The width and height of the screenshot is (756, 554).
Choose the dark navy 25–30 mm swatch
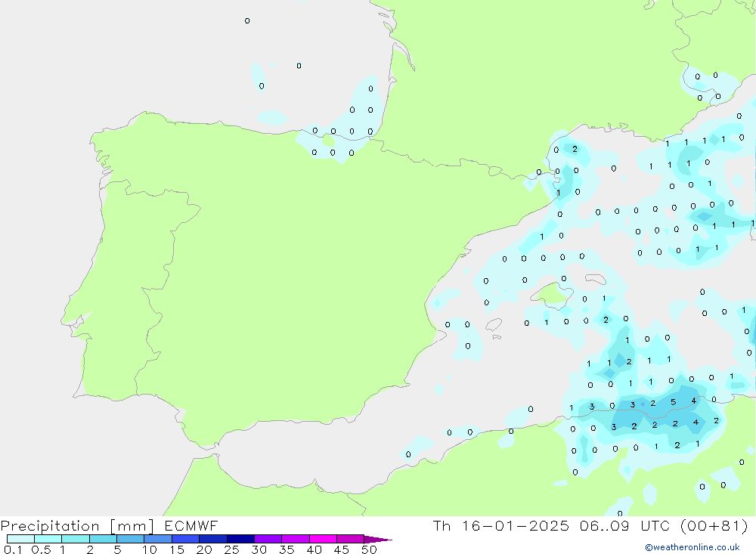[240, 539]
